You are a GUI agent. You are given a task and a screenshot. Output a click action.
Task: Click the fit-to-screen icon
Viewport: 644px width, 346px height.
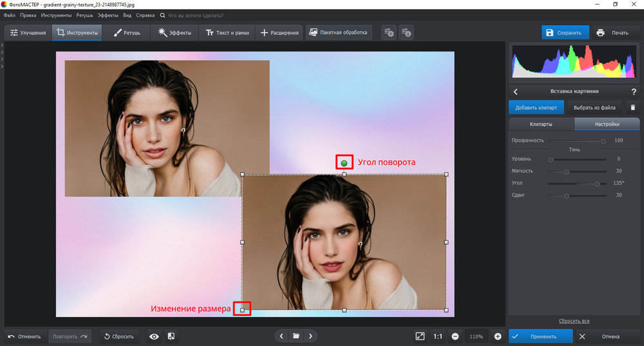(420, 336)
